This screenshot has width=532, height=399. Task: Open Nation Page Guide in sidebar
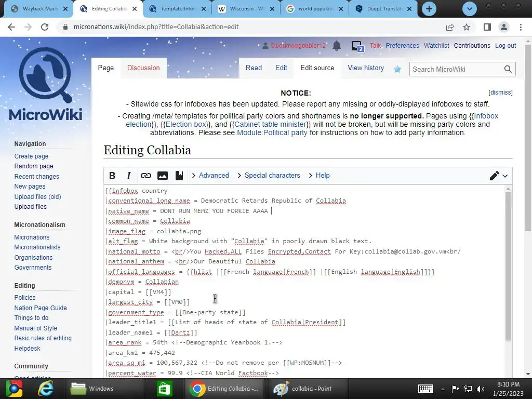(41, 308)
